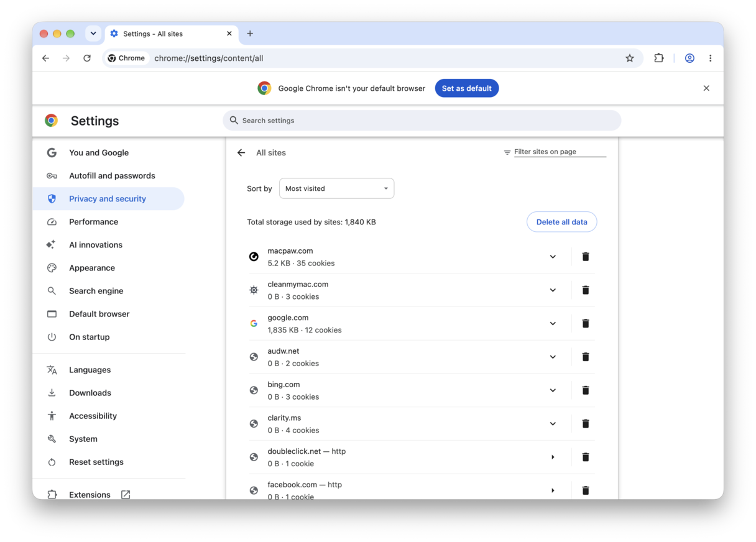
Task: Click the filter icon beside Filter sites
Action: 507,152
